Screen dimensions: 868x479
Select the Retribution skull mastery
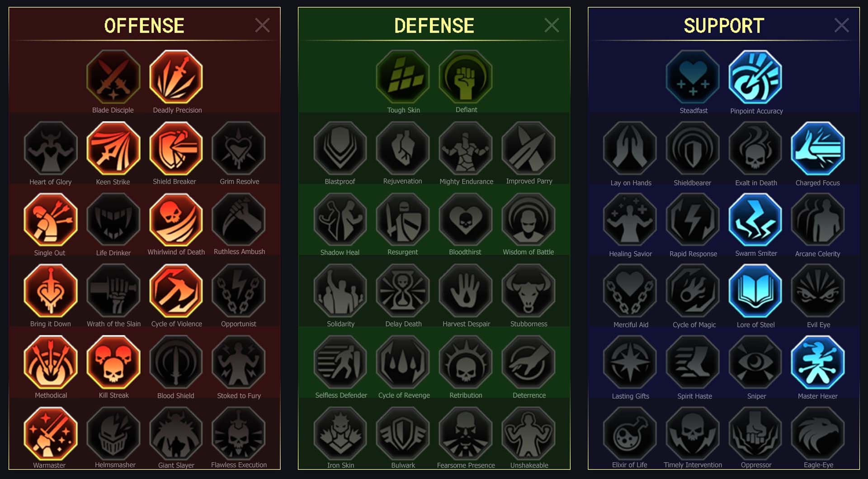466,362
